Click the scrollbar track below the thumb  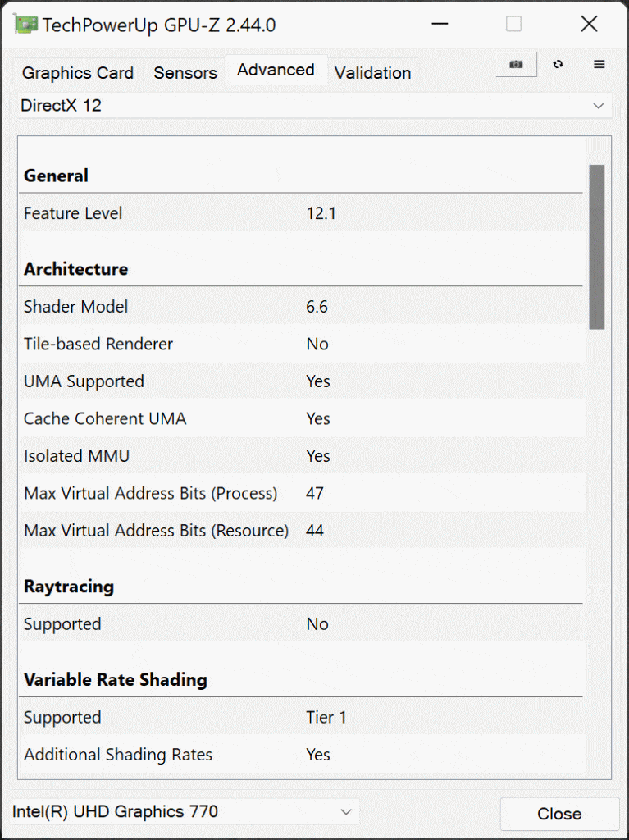597,552
